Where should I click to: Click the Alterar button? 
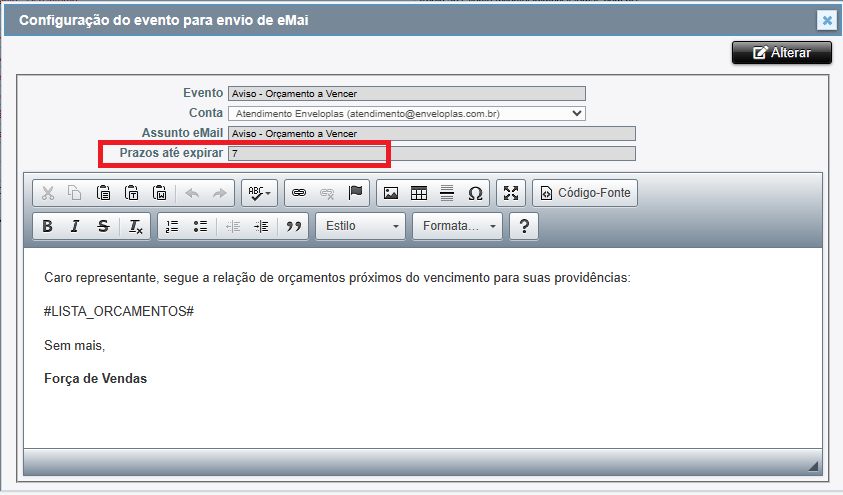(x=781, y=53)
